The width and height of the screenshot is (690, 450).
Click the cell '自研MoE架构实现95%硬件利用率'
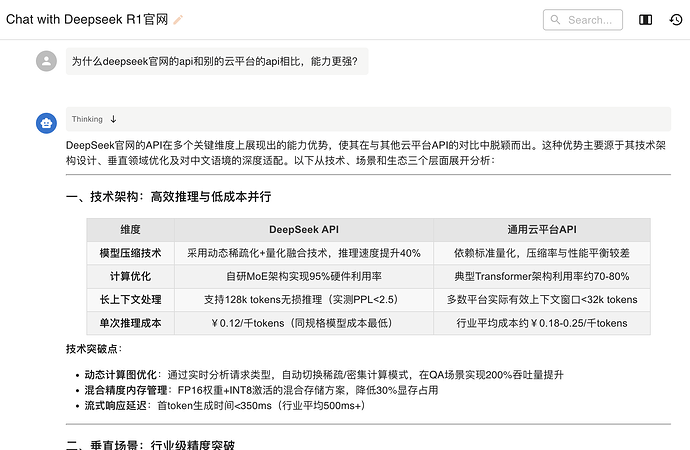point(304,276)
